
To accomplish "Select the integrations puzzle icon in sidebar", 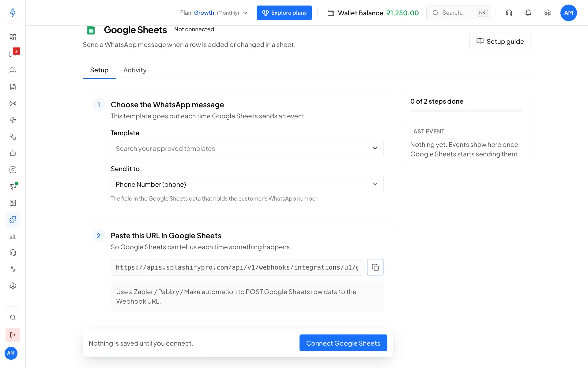I will pos(13,219).
